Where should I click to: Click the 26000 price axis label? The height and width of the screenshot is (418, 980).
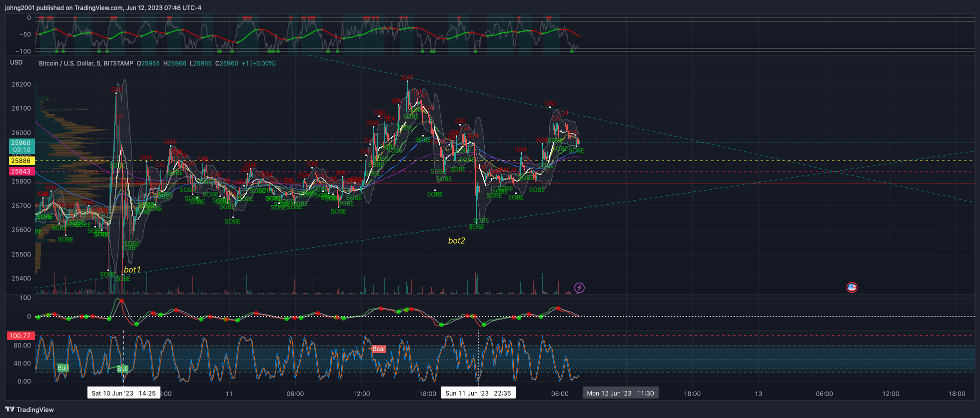pyautogui.click(x=21, y=133)
